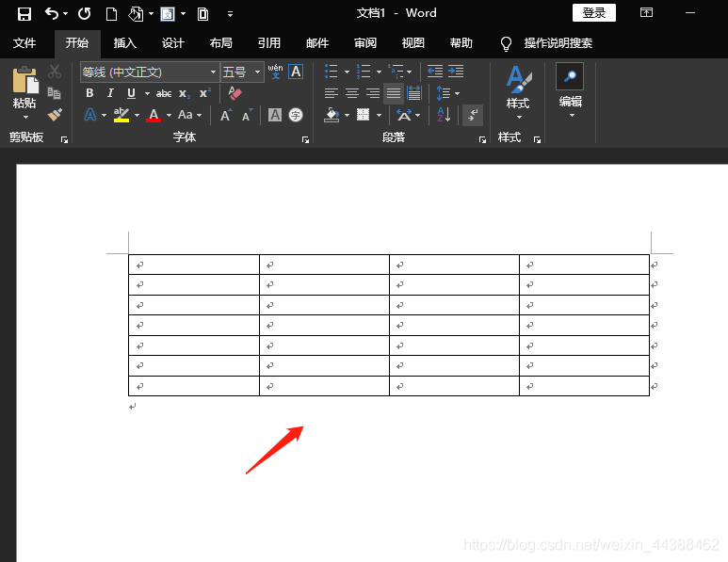
Task: Toggle bold formatting
Action: [x=89, y=93]
